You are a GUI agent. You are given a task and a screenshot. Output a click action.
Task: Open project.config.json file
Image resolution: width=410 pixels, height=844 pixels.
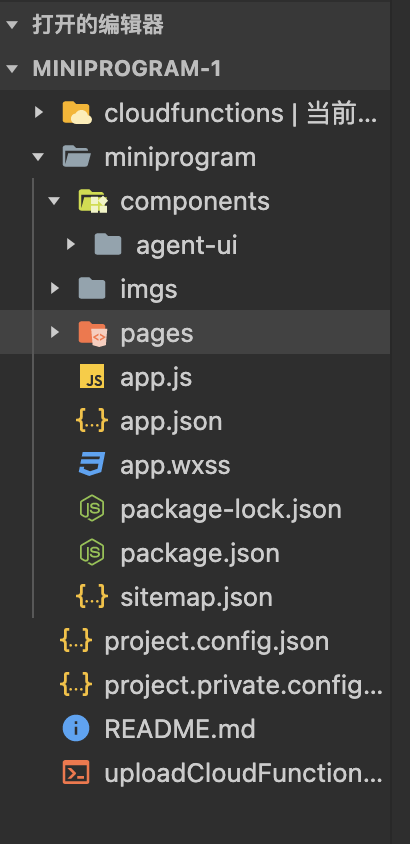195,641
